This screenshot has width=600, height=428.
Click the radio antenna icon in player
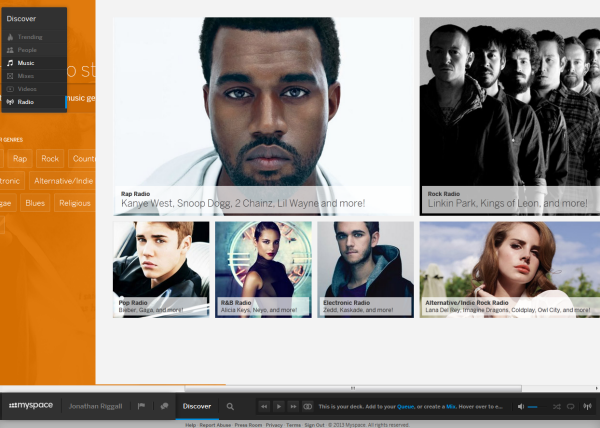point(587,406)
